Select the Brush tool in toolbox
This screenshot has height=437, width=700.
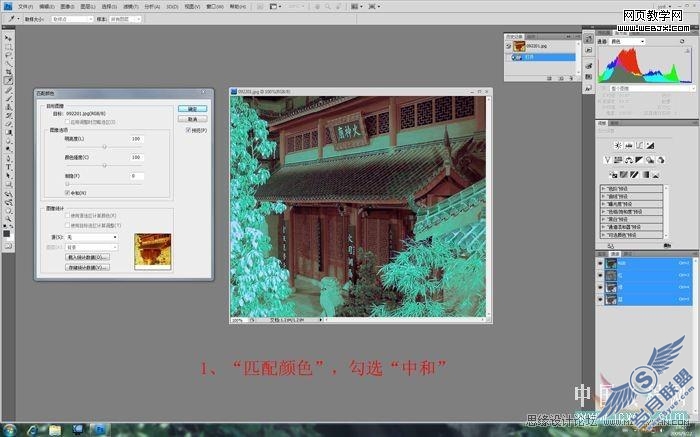pyautogui.click(x=8, y=99)
